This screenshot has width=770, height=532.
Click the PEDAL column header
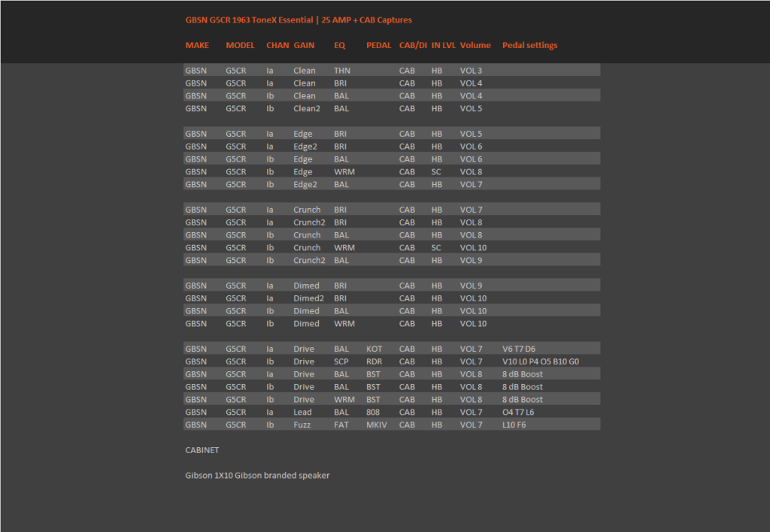(379, 45)
